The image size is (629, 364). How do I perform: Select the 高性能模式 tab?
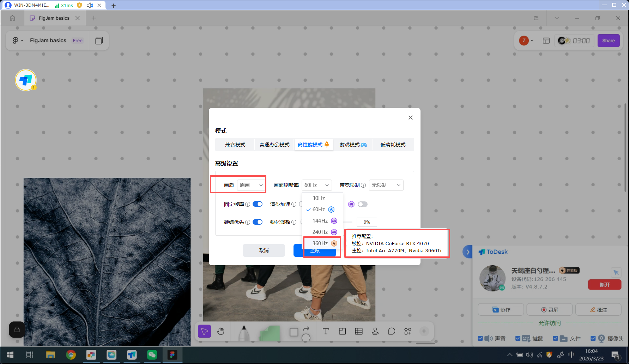click(x=314, y=145)
